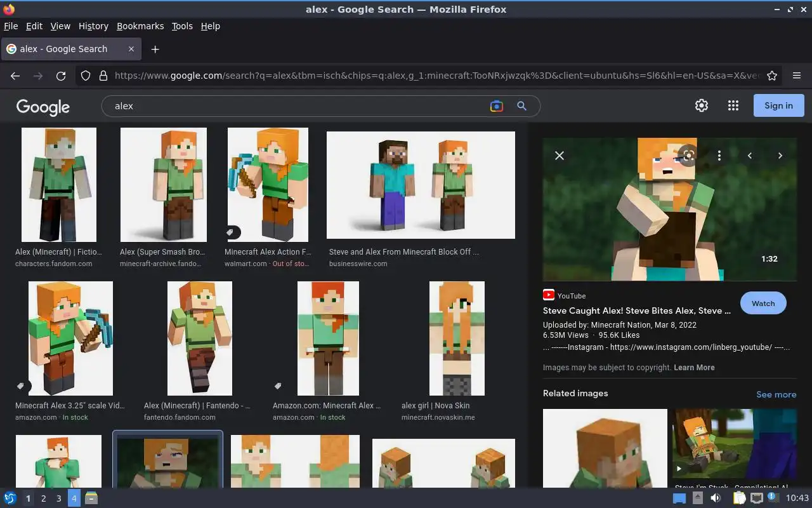Follow the 'Learn More' copyright link
Viewport: 812px width, 508px height.
coord(694,368)
